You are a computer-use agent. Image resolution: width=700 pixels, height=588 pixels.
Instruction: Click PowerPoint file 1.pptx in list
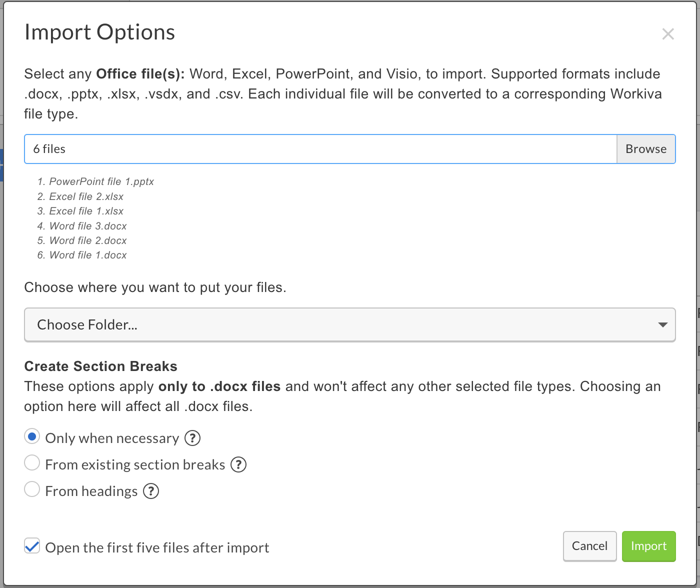101,181
